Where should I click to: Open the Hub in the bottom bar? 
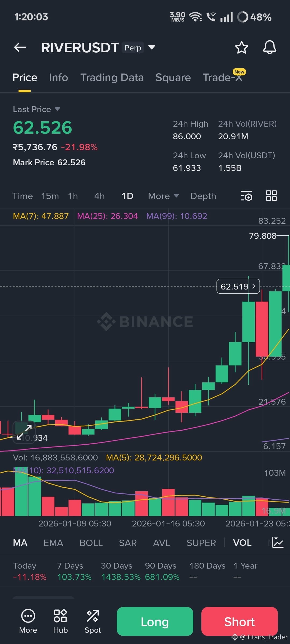click(x=60, y=621)
